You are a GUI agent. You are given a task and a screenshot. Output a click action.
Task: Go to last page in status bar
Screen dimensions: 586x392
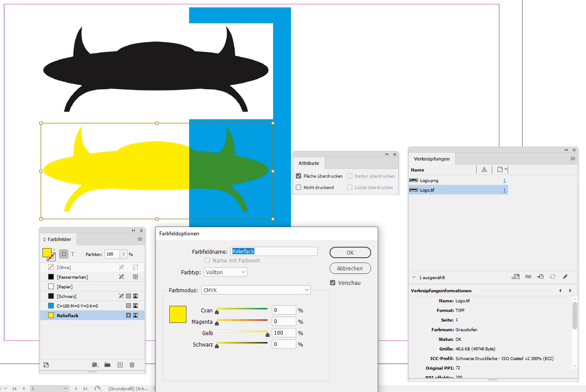point(85,388)
